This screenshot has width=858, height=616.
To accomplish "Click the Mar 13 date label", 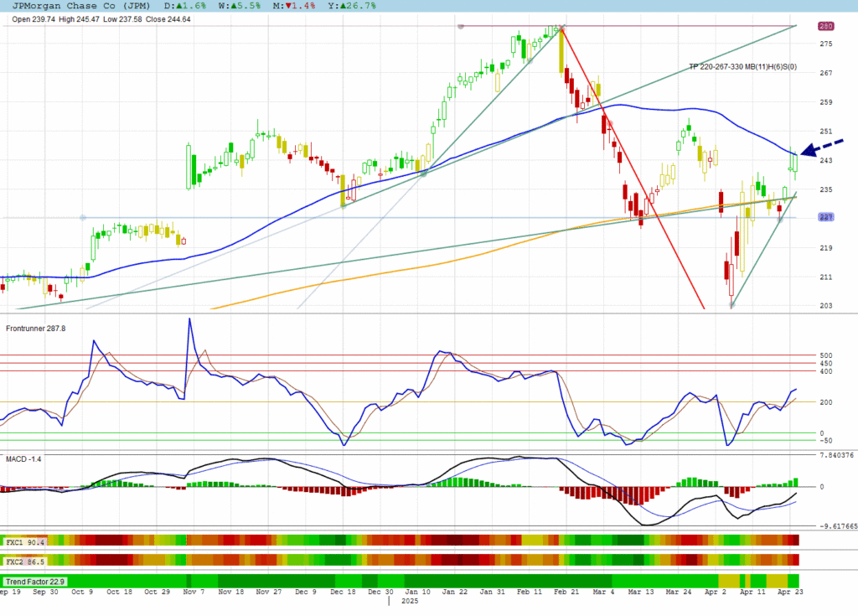I will (641, 592).
